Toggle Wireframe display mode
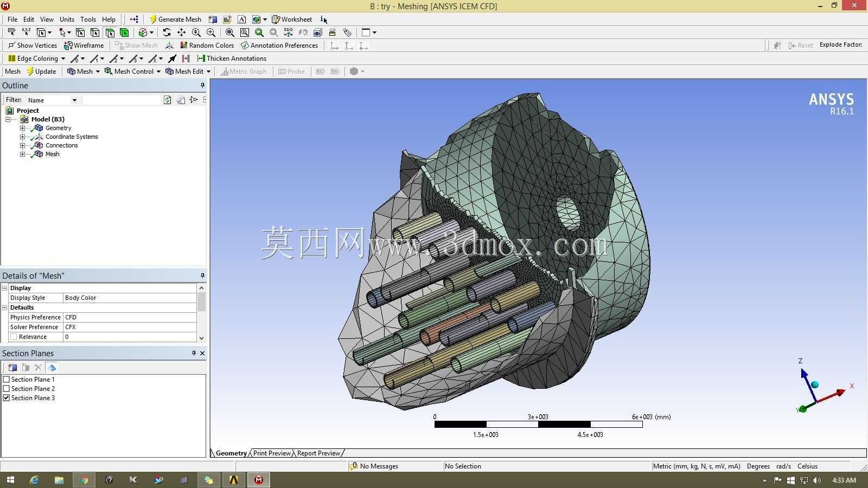Image resolution: width=868 pixels, height=488 pixels. coord(84,46)
